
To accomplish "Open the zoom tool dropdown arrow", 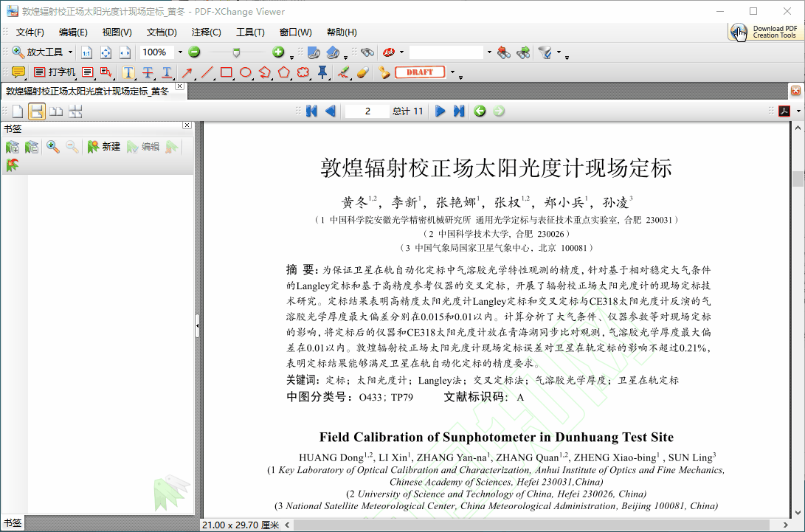I will 70,52.
